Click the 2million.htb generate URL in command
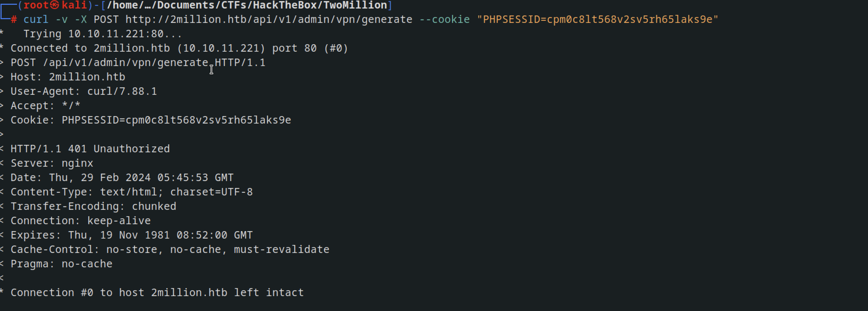 click(269, 19)
